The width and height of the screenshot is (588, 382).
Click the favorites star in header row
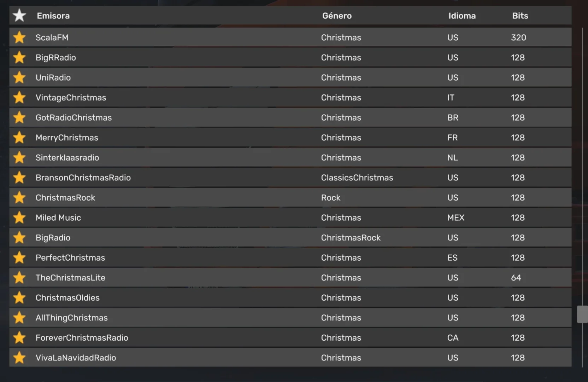click(19, 16)
